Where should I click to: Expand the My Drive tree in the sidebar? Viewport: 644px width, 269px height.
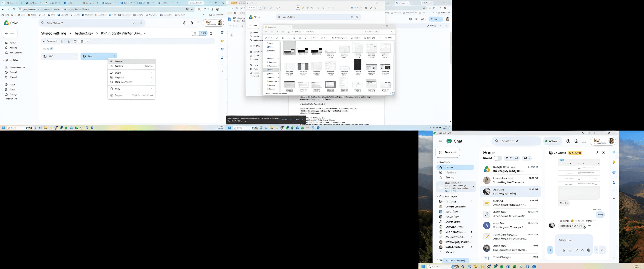point(3,60)
